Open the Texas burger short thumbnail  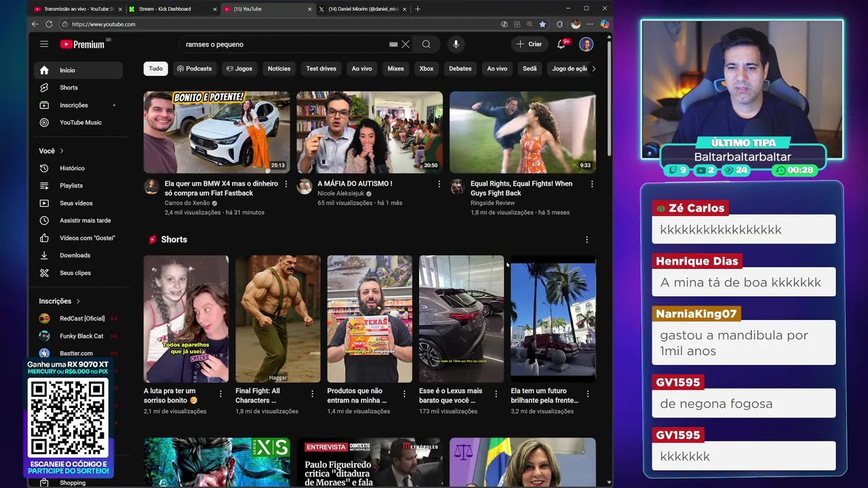click(x=370, y=319)
